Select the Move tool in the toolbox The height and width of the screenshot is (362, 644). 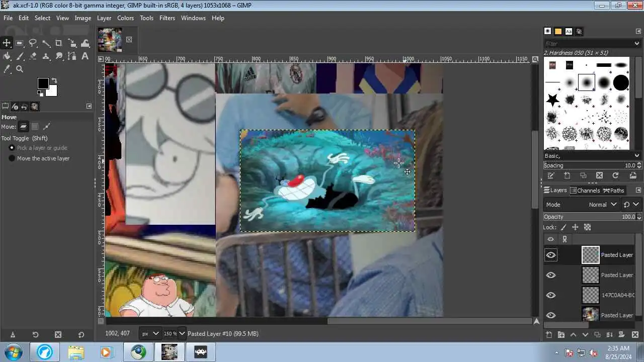[x=7, y=43]
